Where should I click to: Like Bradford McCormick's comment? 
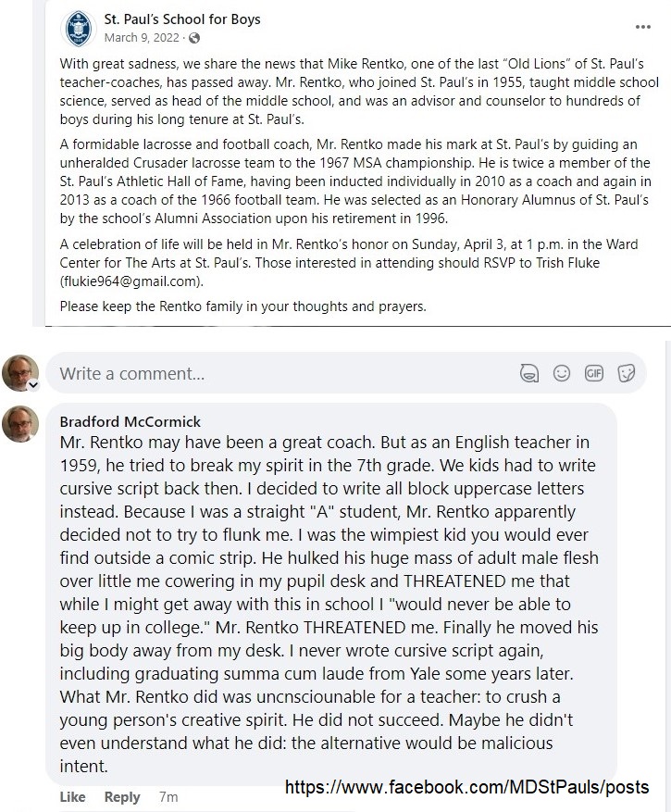pos(72,796)
